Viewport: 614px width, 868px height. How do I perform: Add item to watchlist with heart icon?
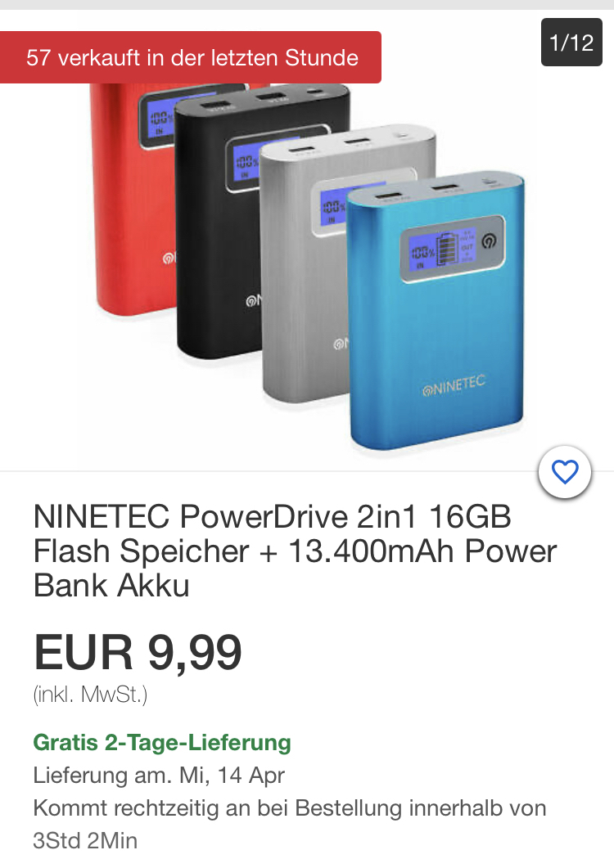pyautogui.click(x=565, y=472)
